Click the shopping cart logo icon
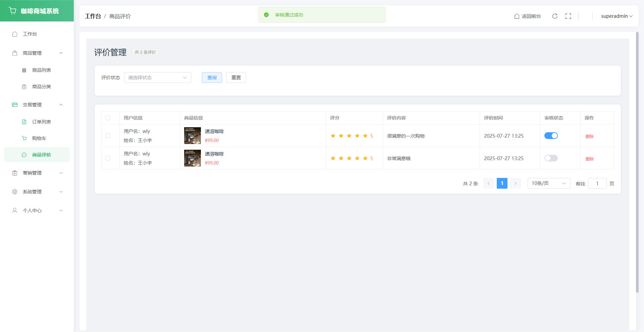The height and width of the screenshot is (332, 644). click(13, 11)
